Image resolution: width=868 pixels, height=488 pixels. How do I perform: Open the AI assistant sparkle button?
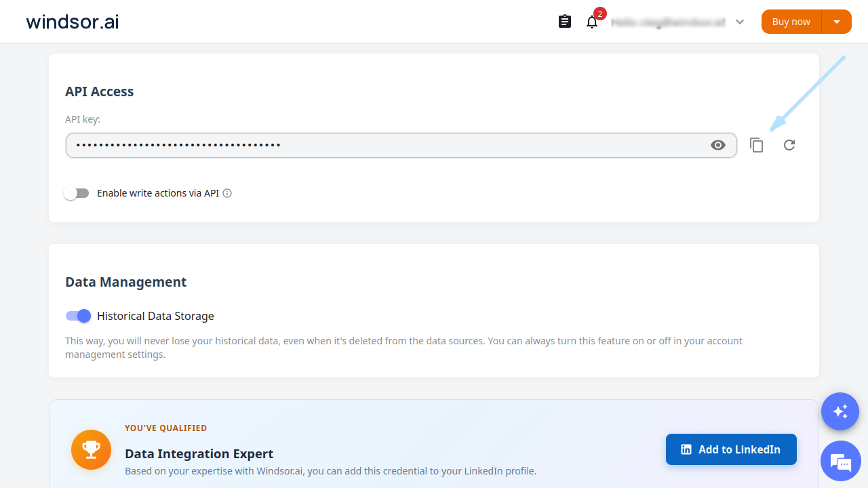pyautogui.click(x=840, y=411)
